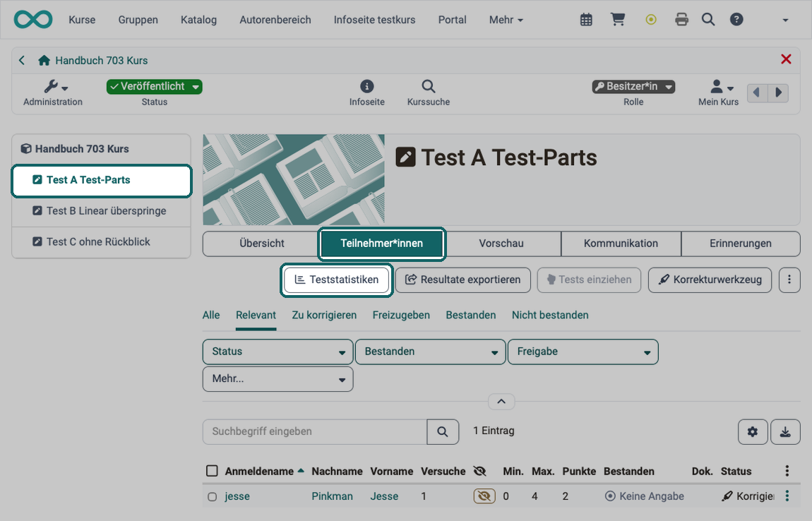Show the Freizugeben filter tab

pos(401,315)
